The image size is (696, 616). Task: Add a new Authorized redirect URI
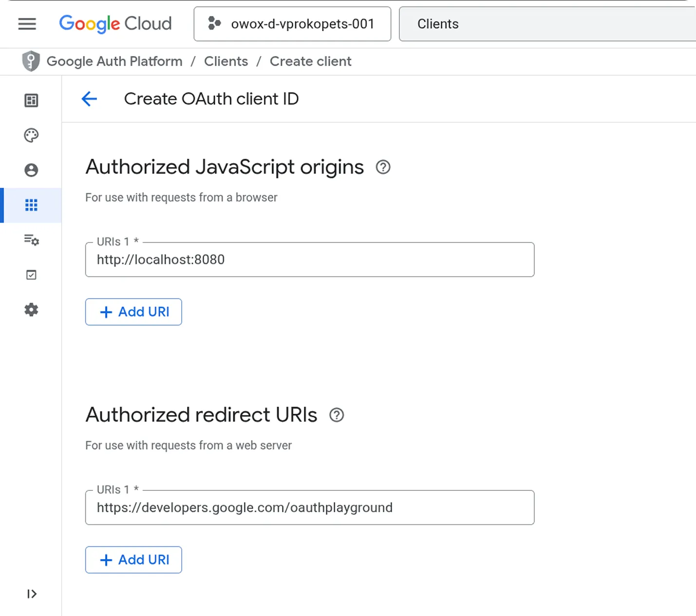133,560
